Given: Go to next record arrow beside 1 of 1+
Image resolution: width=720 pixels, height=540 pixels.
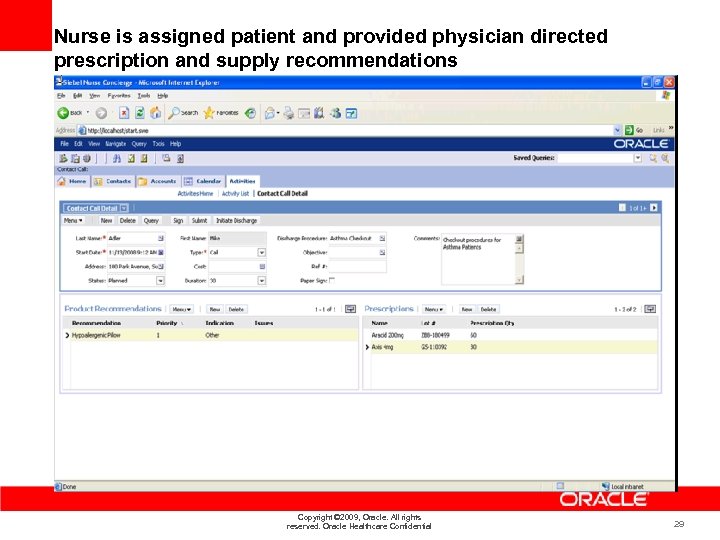Looking at the screenshot, I should click(654, 208).
